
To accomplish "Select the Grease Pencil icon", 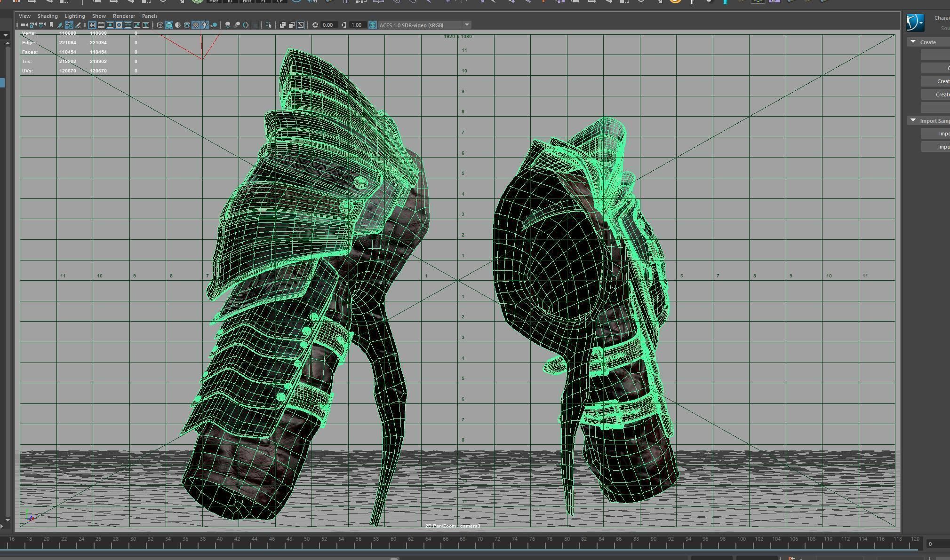I will point(78,25).
